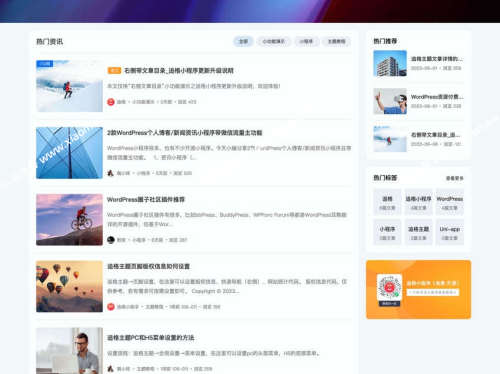Click the red 追格小助手 avatar

click(x=111, y=307)
